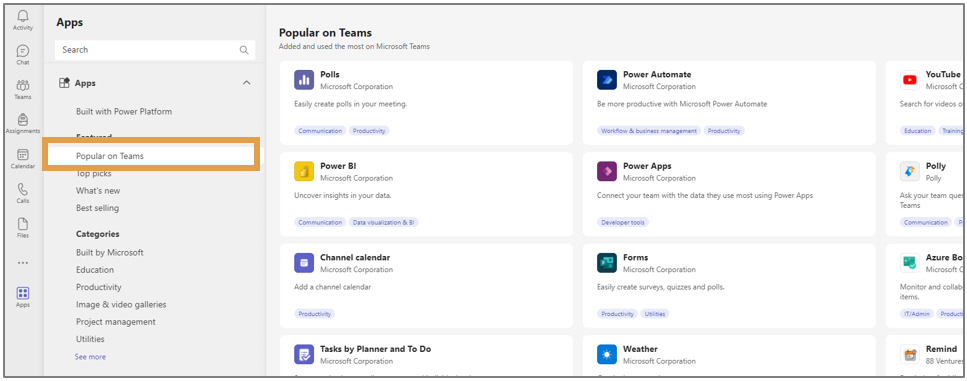Open the Assignments backpack icon

pos(23,120)
